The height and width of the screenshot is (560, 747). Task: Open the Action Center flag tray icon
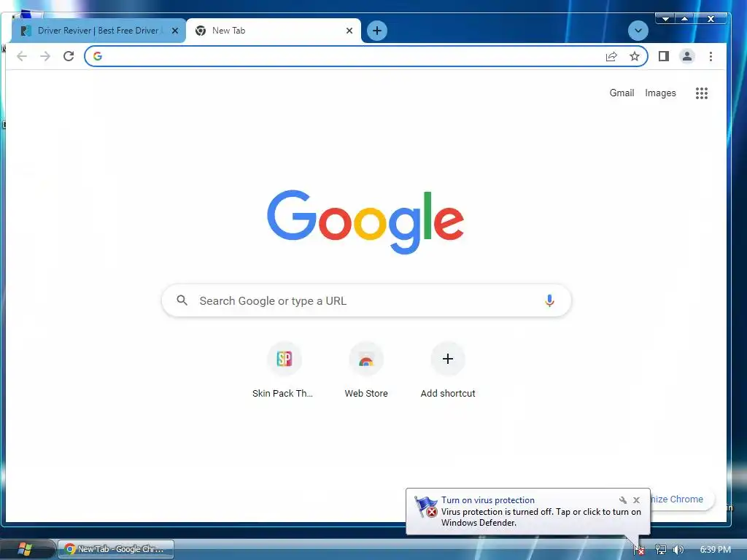[x=639, y=550]
